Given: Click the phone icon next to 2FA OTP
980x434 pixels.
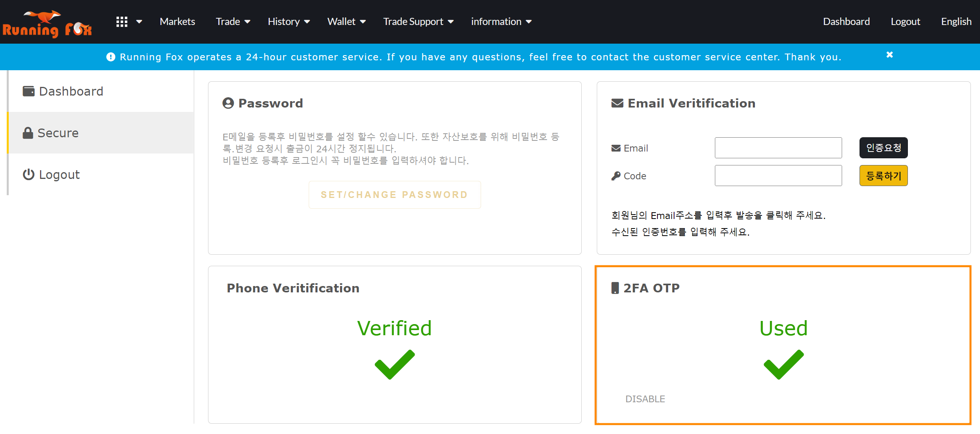Looking at the screenshot, I should (x=614, y=288).
